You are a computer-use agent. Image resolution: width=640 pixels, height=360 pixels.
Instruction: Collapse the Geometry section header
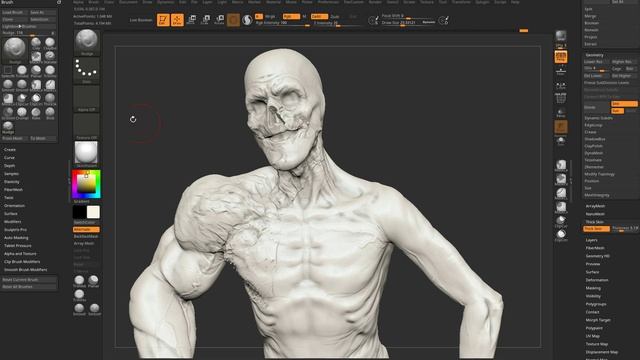tap(594, 55)
